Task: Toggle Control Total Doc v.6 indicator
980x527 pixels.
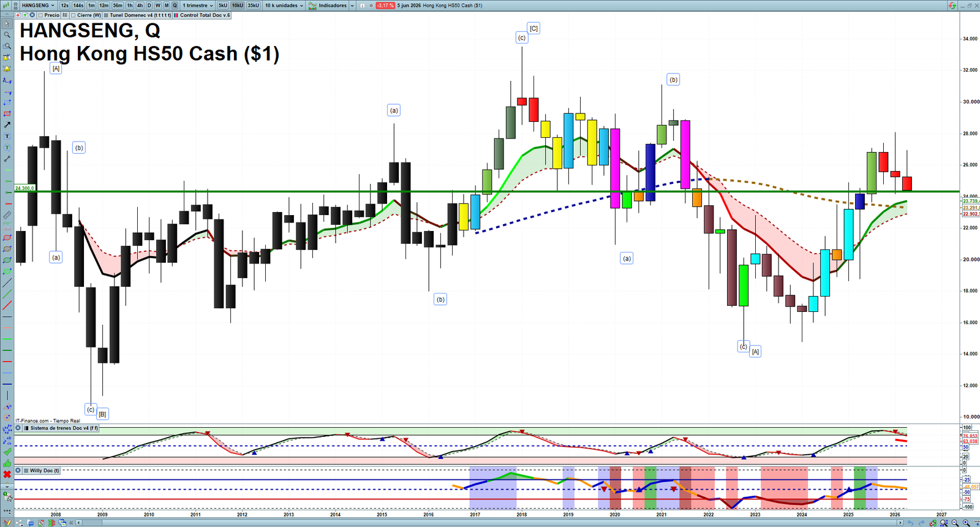Action: click(x=176, y=15)
